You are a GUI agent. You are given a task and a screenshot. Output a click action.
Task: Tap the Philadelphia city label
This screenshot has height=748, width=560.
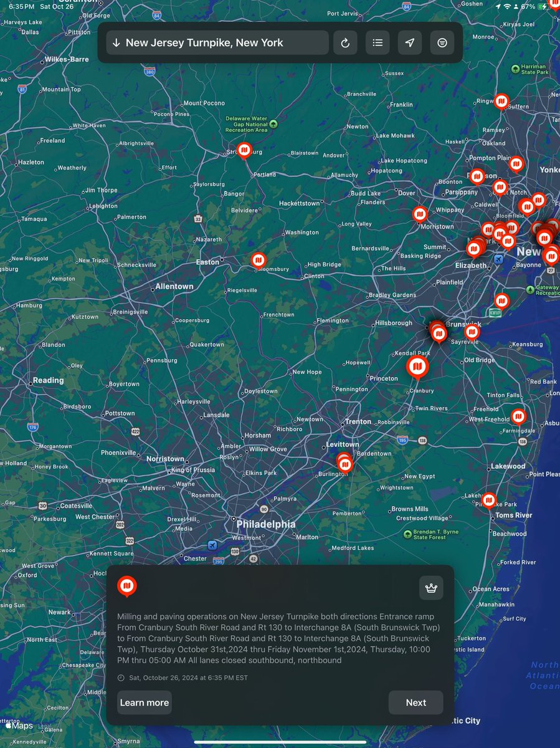pos(265,524)
